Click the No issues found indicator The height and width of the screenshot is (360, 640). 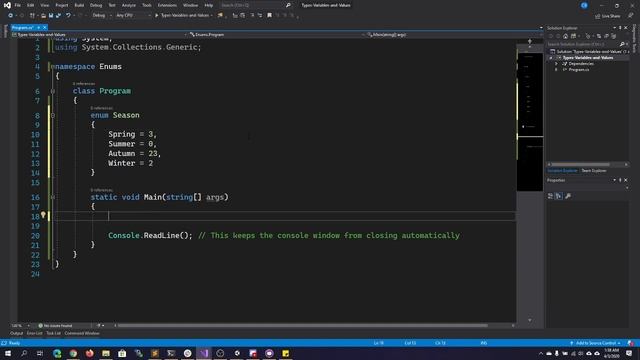click(55, 326)
